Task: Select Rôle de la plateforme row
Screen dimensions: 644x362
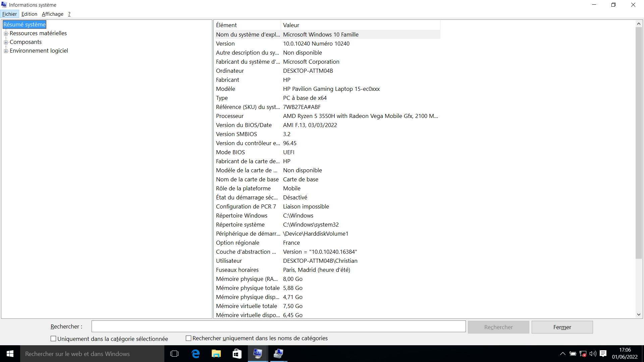Action: (327, 188)
